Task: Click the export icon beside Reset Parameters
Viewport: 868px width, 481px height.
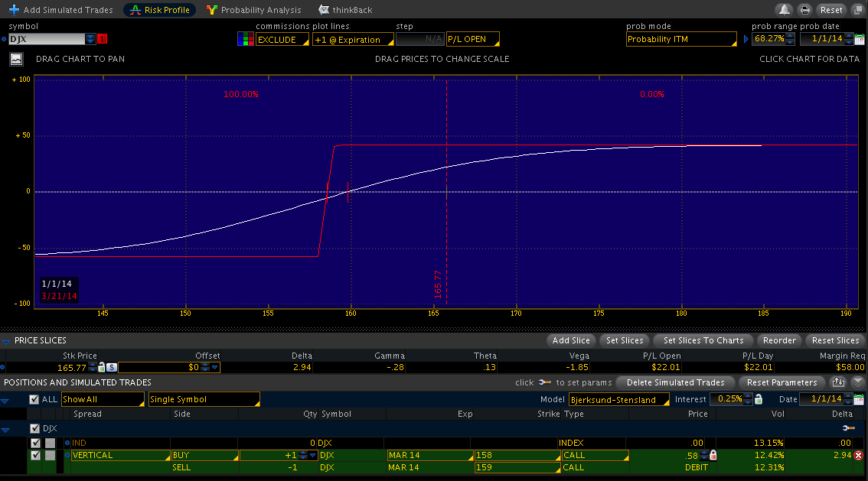Action: [838, 382]
